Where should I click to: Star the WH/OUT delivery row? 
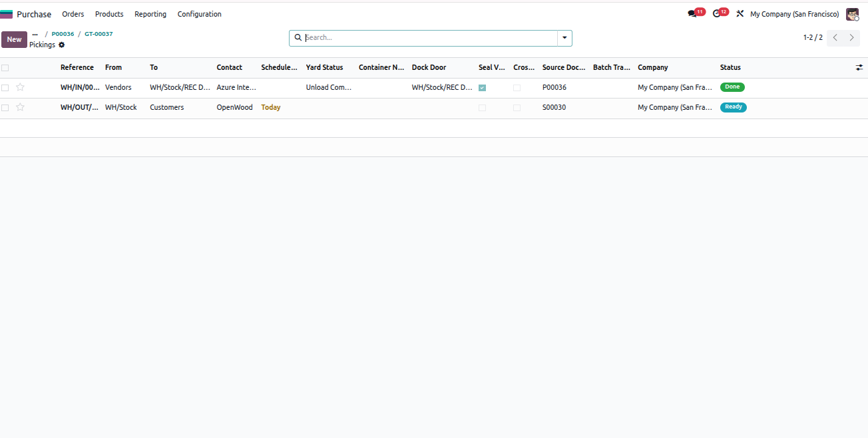point(20,107)
